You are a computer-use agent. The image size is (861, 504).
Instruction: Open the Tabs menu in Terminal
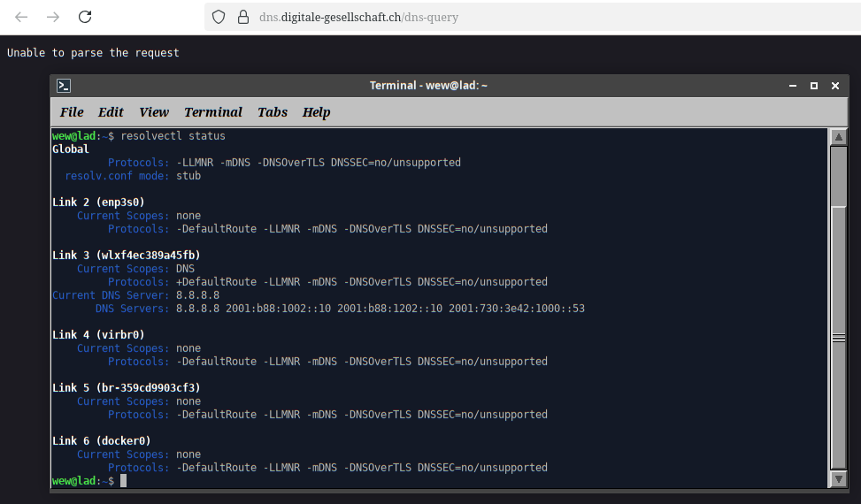point(273,112)
